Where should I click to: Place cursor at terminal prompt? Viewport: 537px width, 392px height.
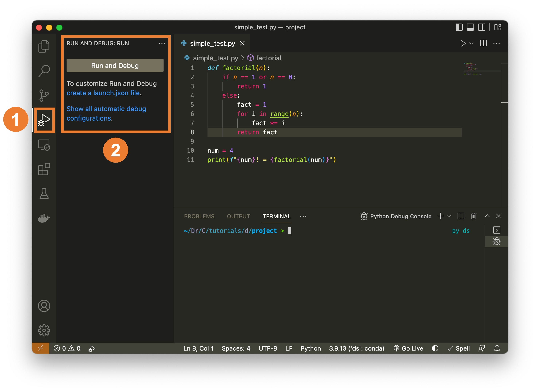289,231
